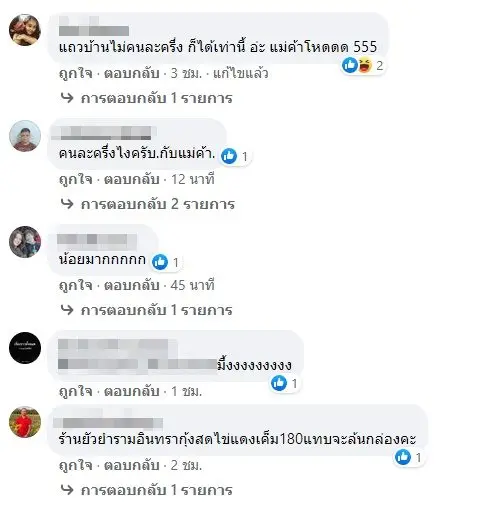The height and width of the screenshot is (508, 484).
Task: Click แก้ไขแล้ว edited label on first comment
Action: [x=241, y=73]
